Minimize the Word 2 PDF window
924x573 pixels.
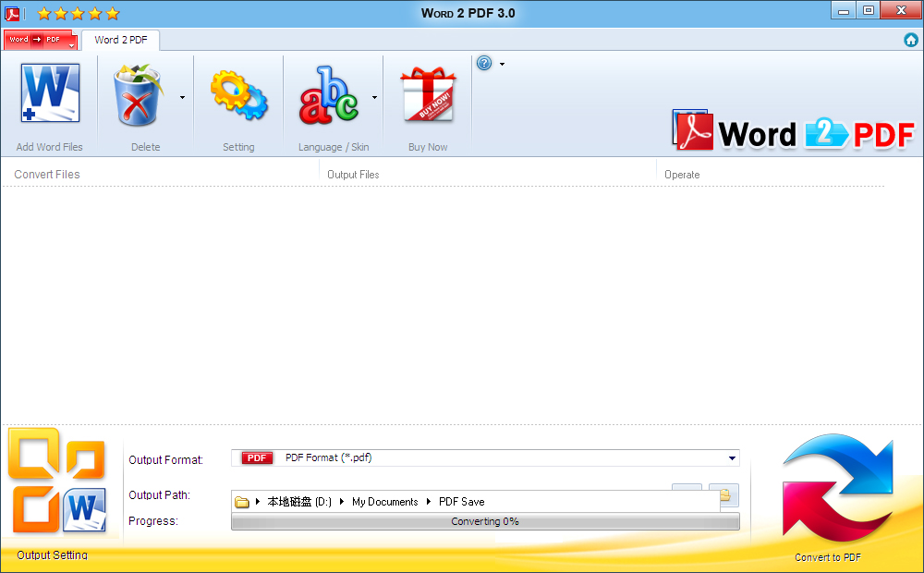tap(844, 10)
